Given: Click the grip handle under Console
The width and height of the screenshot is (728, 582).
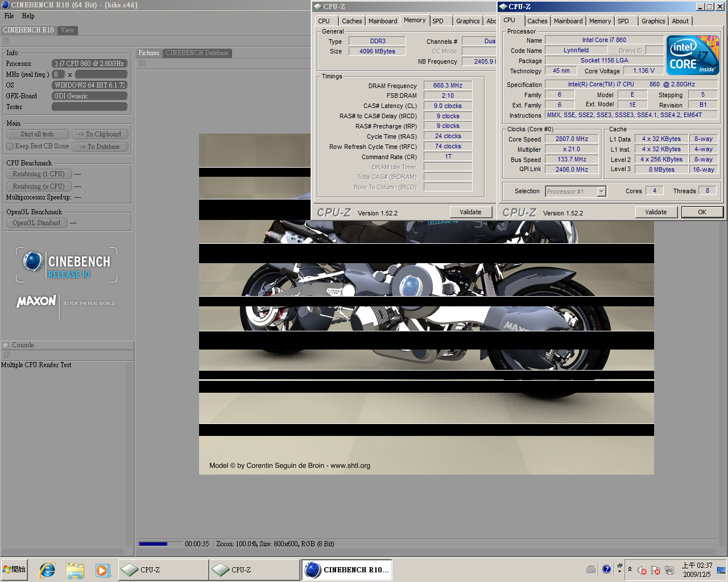Looking at the screenshot, I should point(7,355).
